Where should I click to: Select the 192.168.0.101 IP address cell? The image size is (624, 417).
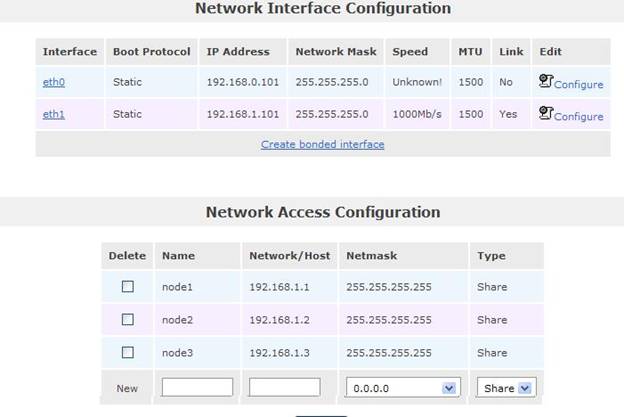pyautogui.click(x=240, y=83)
